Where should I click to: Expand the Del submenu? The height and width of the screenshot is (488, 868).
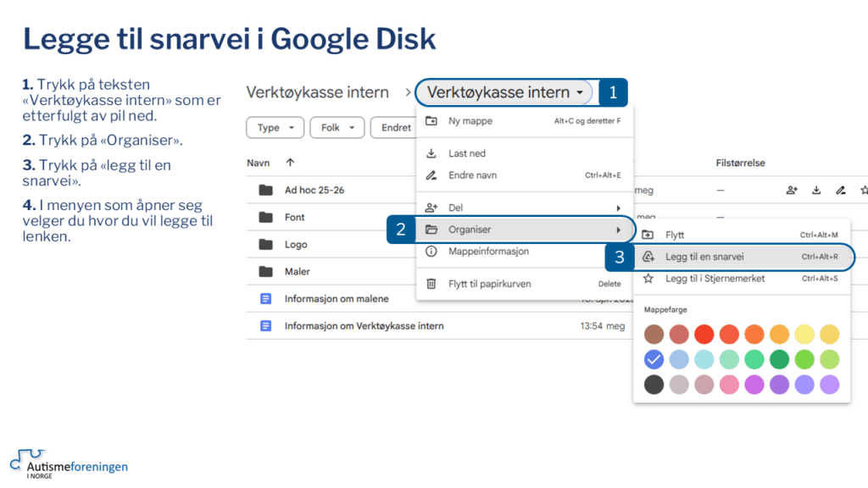525,208
